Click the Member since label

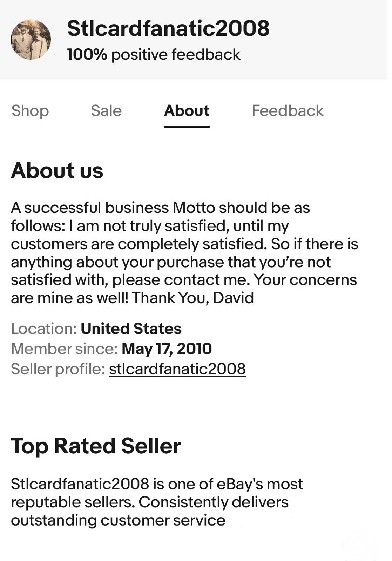(x=64, y=349)
